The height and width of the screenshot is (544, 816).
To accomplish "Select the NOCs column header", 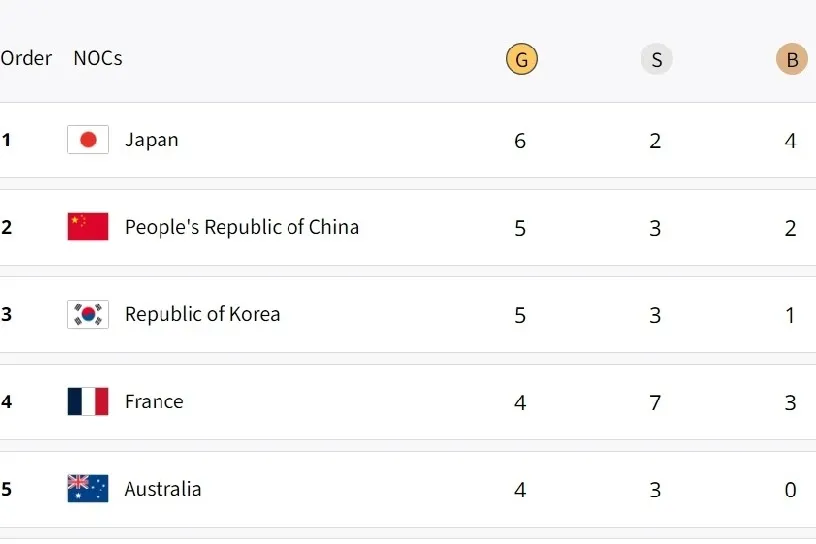I will coord(98,58).
